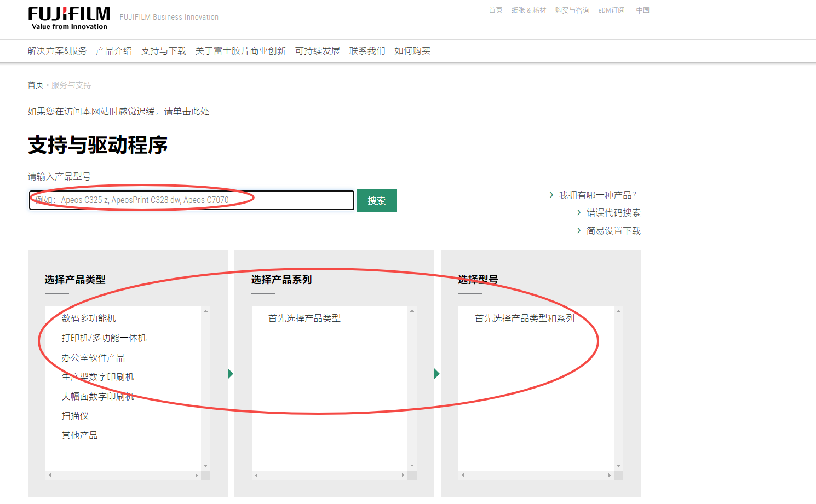Click left scroll arrow in product type list
This screenshot has width=816, height=504.
coord(50,476)
